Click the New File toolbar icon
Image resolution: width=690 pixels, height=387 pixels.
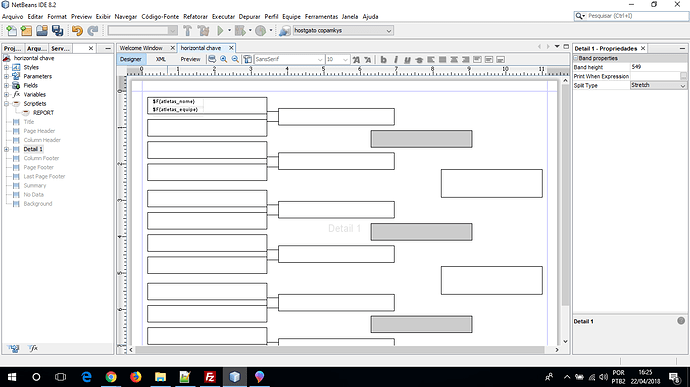point(11,30)
